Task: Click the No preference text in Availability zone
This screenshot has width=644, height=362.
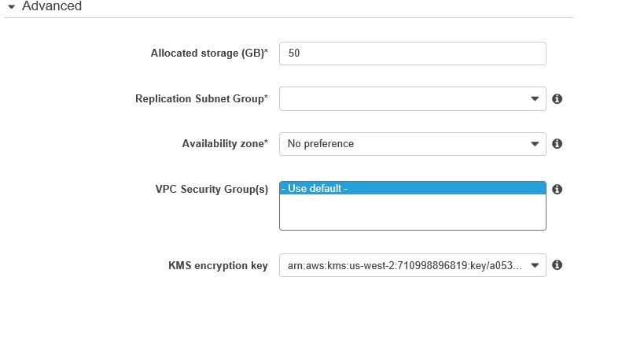Action: 321,144
